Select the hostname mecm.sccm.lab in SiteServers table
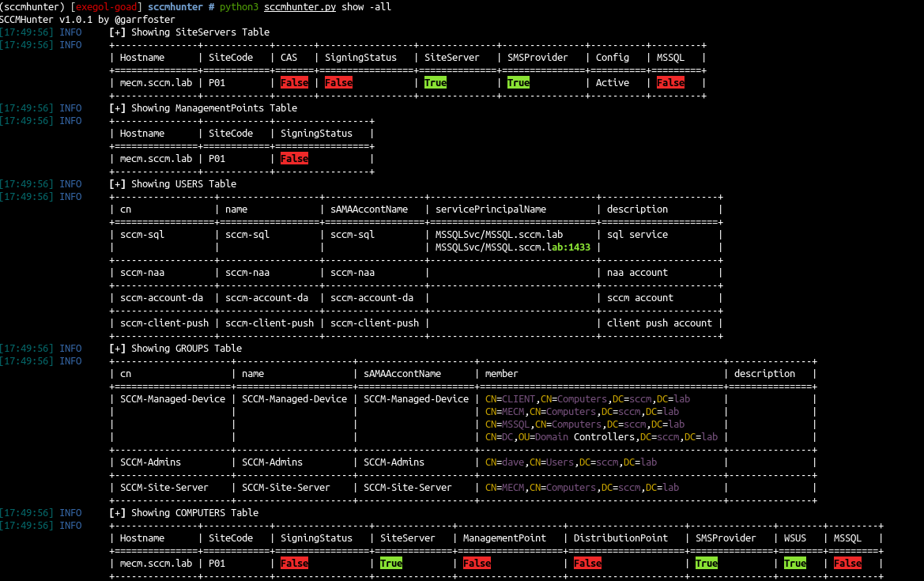924x581 pixels. point(157,82)
